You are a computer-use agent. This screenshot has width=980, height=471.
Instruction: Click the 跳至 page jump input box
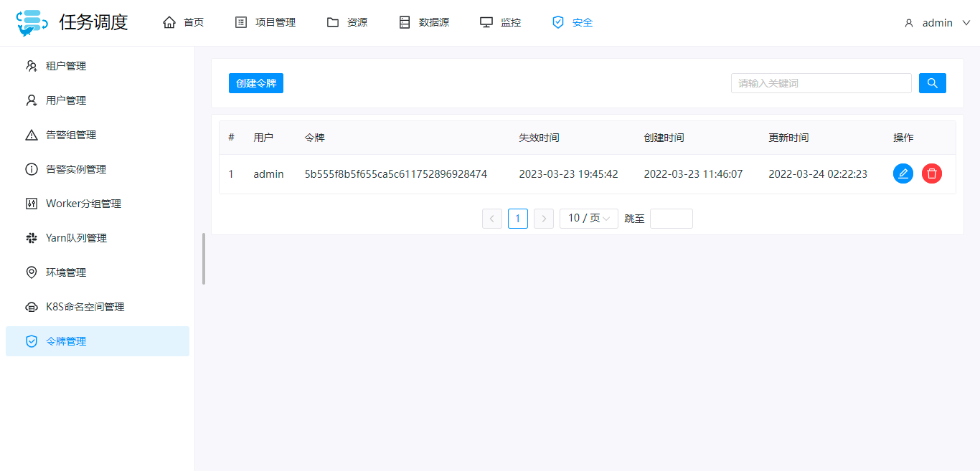671,219
